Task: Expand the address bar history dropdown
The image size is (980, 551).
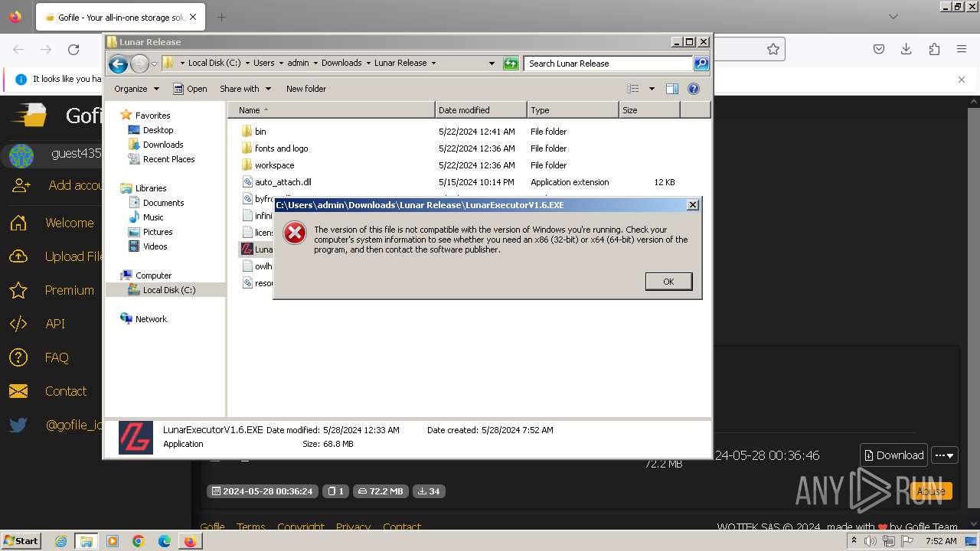Action: pos(492,64)
